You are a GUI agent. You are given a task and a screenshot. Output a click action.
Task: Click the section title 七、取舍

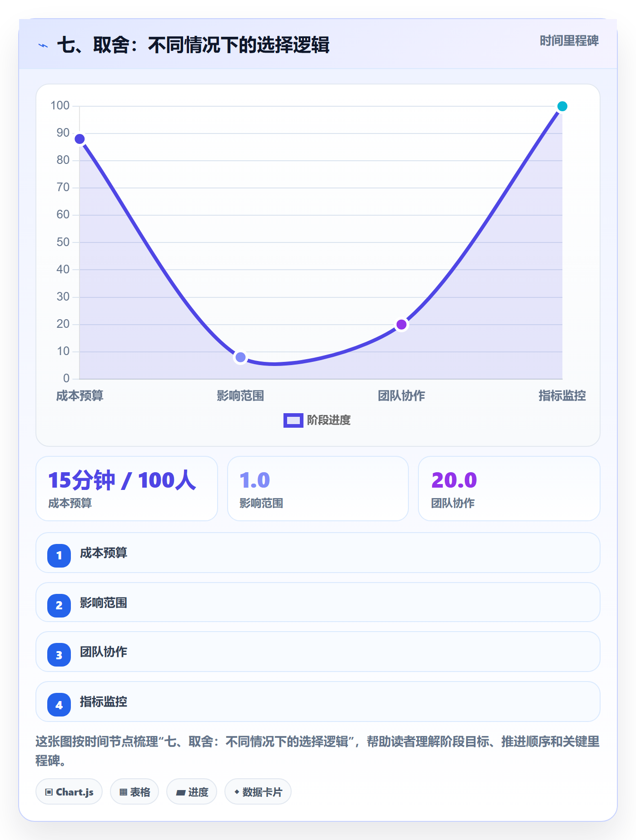pos(194,45)
